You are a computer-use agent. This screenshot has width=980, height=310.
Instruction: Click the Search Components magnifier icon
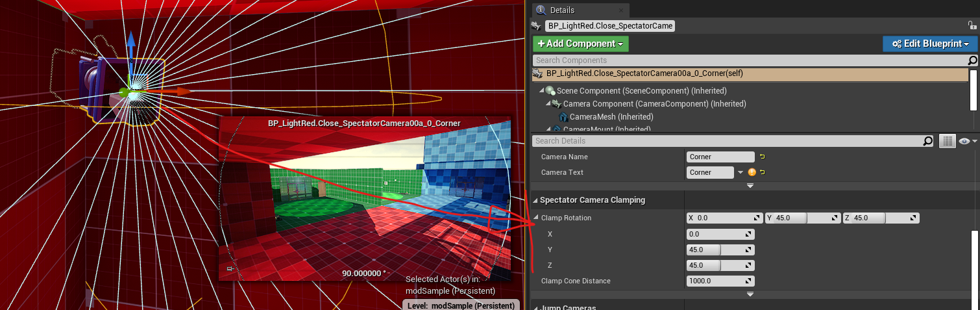click(972, 60)
